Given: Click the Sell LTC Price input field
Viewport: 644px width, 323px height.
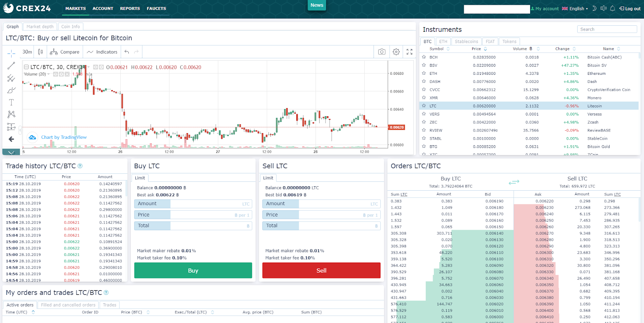Looking at the screenshot, I should coord(321,215).
